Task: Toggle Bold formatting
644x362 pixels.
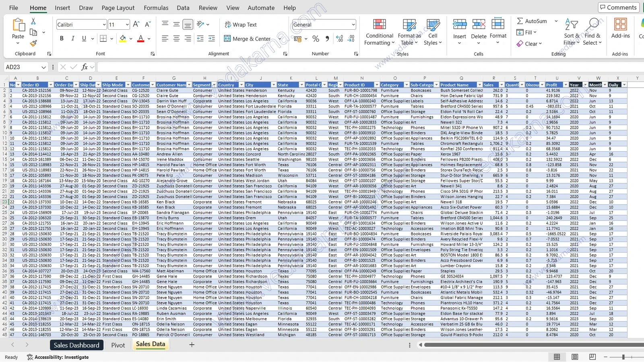Action: pyautogui.click(x=62, y=39)
